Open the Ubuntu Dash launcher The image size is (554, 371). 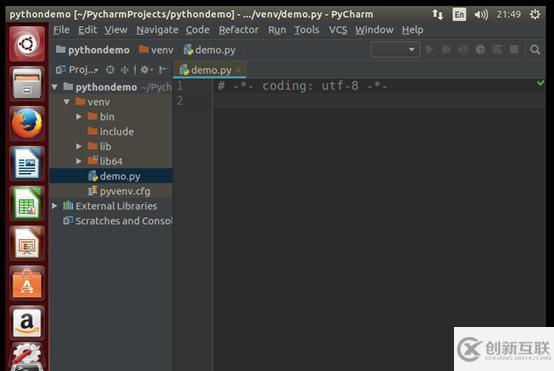27,44
